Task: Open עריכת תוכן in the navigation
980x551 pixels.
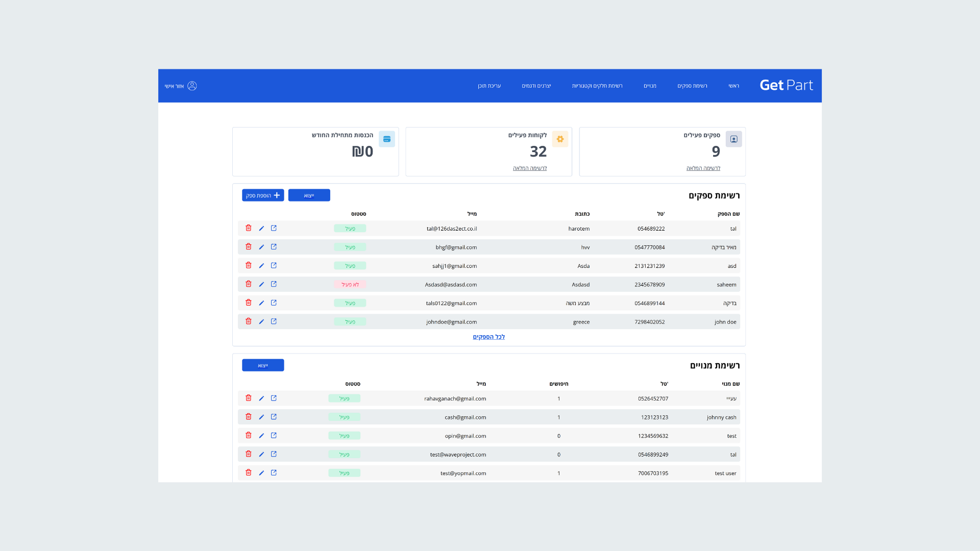Action: click(489, 86)
